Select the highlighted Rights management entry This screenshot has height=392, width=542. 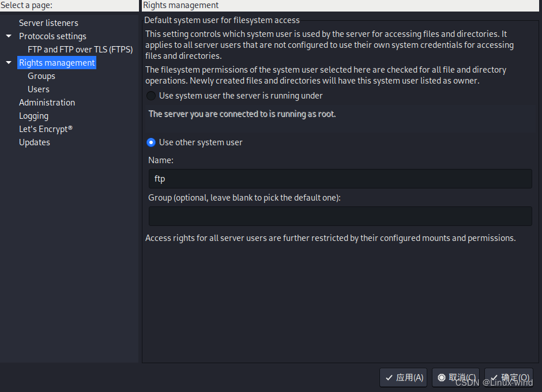point(57,62)
